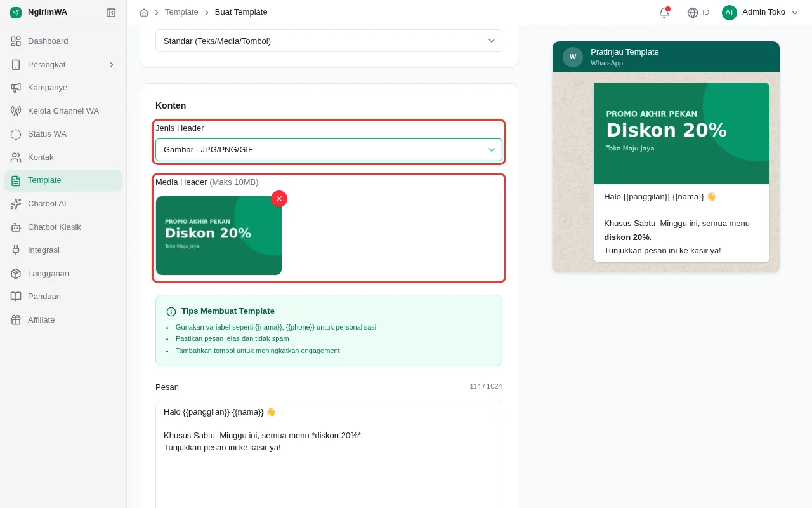Click the Chatbot Klasik robot icon

16,227
